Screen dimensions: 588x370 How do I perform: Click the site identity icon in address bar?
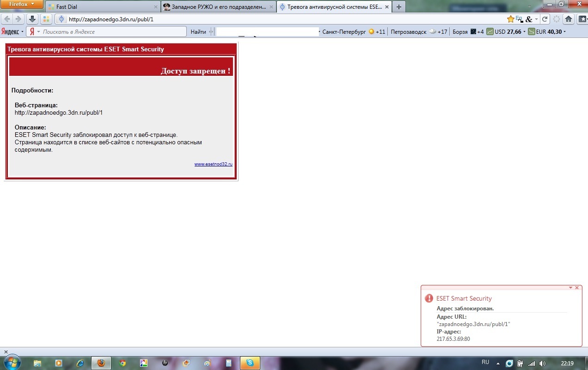pyautogui.click(x=61, y=19)
